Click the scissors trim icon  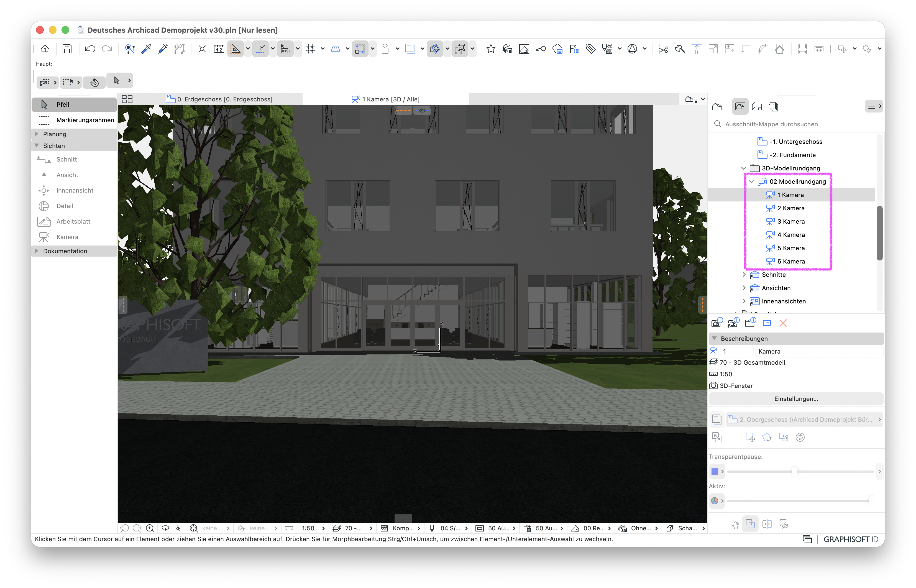[663, 49]
